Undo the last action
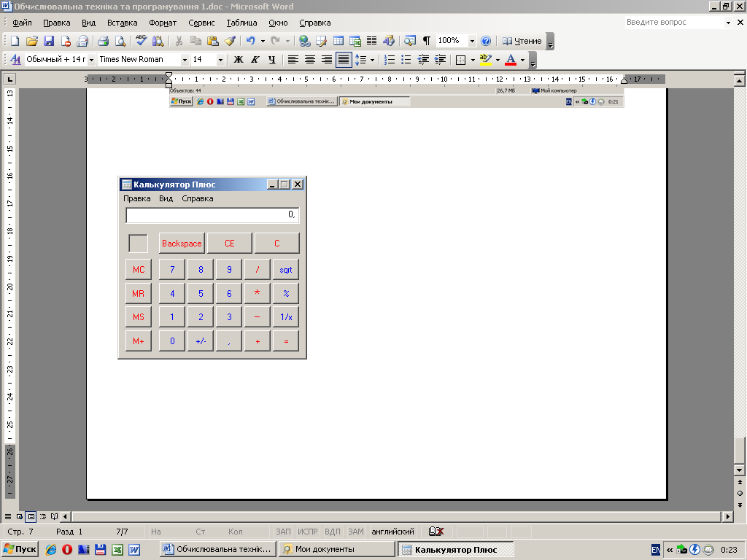 pyautogui.click(x=251, y=41)
